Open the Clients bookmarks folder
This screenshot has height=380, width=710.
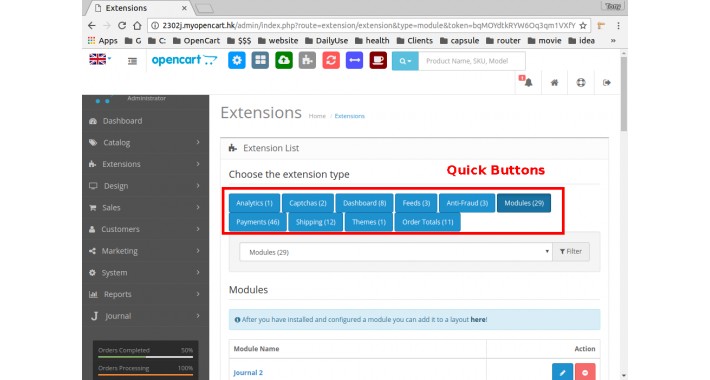415,41
